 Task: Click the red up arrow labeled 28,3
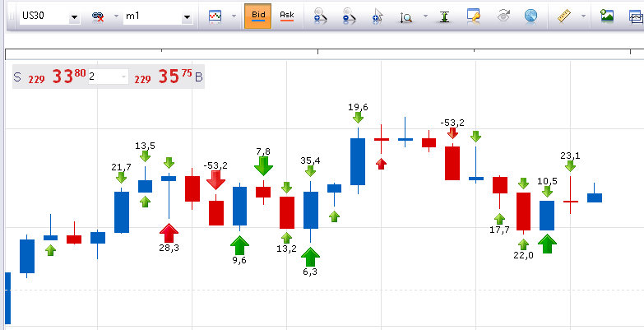[169, 233]
